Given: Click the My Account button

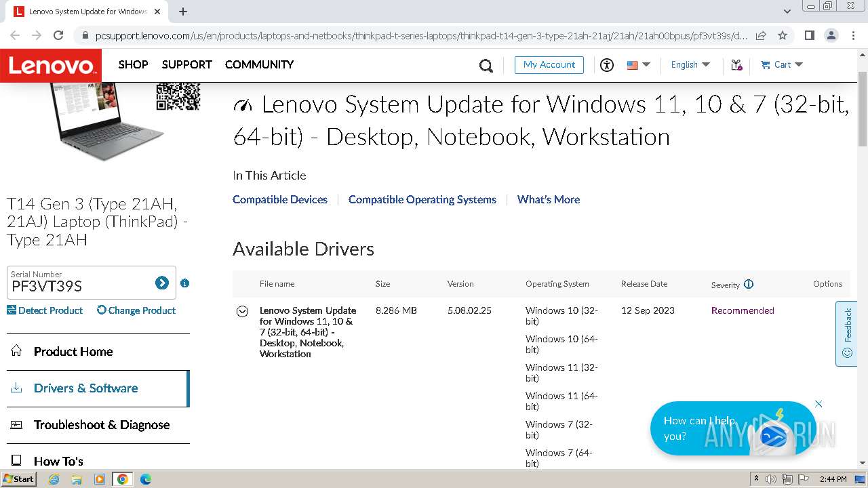Looking at the screenshot, I should [549, 65].
